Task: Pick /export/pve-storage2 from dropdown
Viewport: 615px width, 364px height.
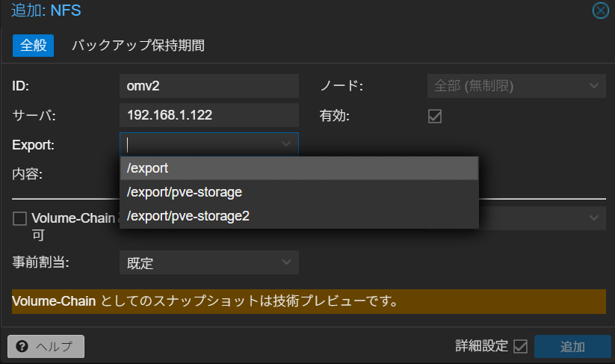Action: tap(299, 216)
